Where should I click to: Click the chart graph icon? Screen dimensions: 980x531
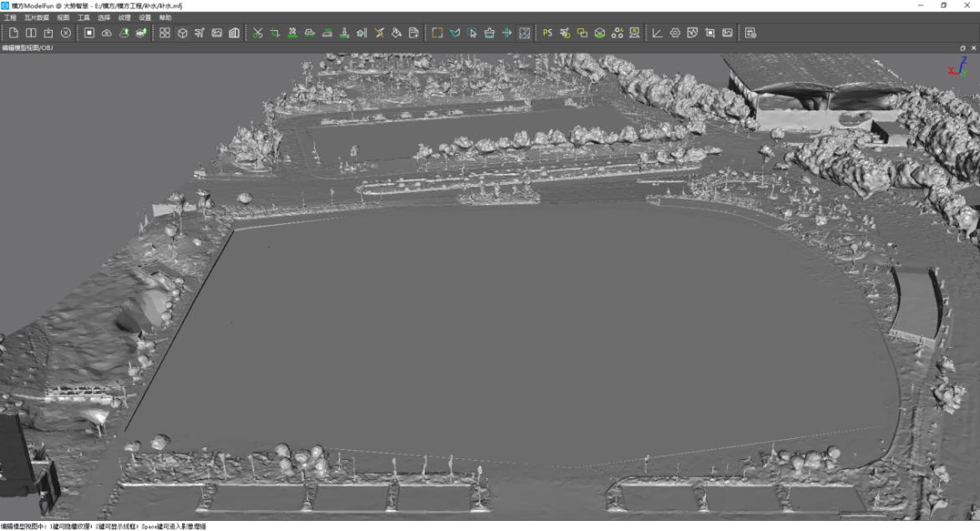[x=693, y=33]
